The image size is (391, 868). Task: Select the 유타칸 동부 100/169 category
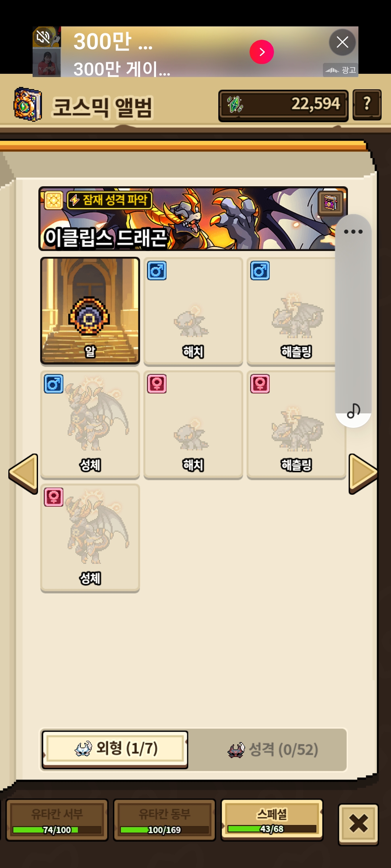[x=164, y=820]
